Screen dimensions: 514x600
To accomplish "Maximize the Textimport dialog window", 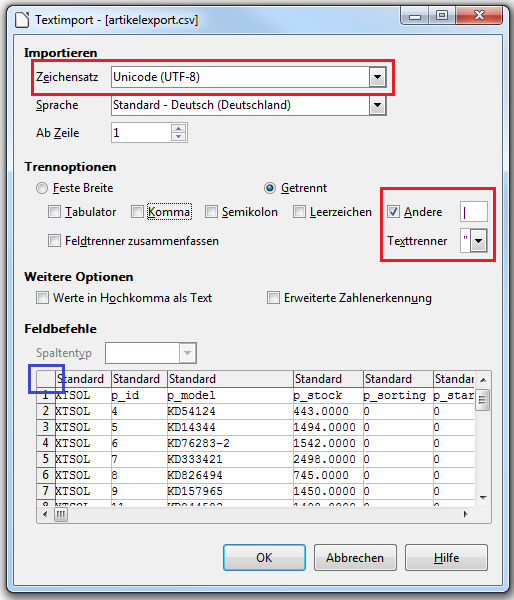I will coord(442,16).
